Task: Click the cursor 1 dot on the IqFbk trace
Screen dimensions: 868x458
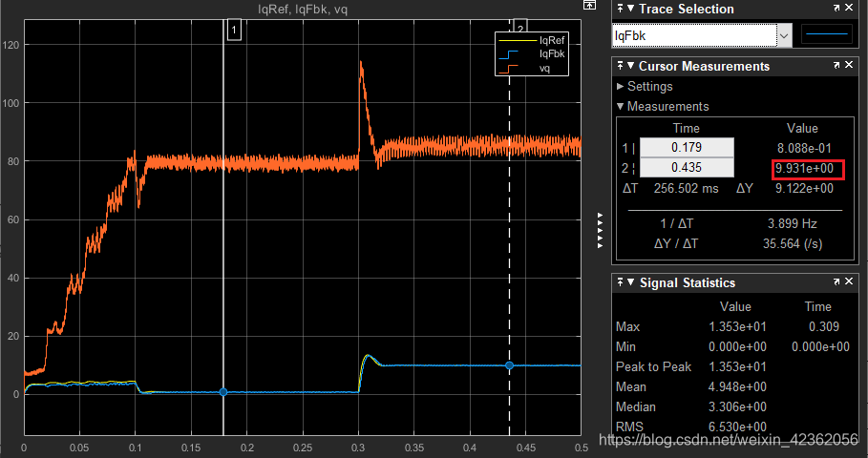Action: (223, 392)
